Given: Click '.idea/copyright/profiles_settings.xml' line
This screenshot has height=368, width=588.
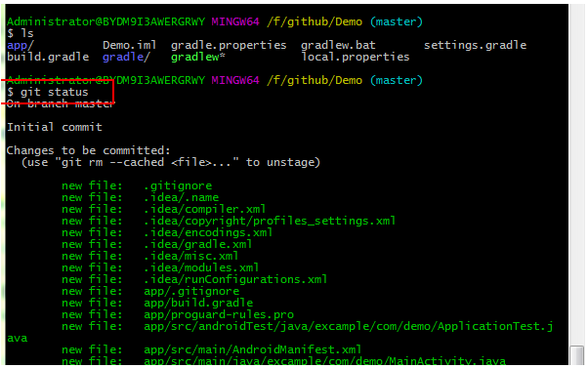Looking at the screenshot, I should (229, 221).
